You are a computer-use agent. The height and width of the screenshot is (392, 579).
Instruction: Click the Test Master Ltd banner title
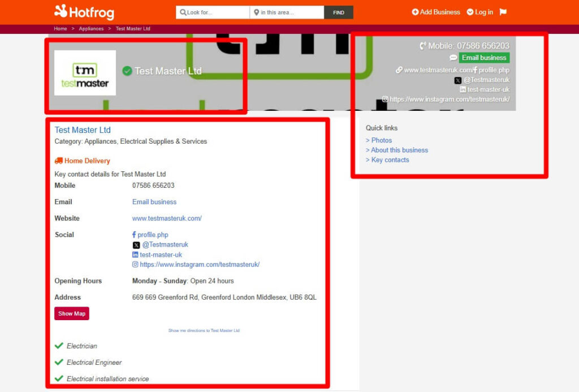168,71
